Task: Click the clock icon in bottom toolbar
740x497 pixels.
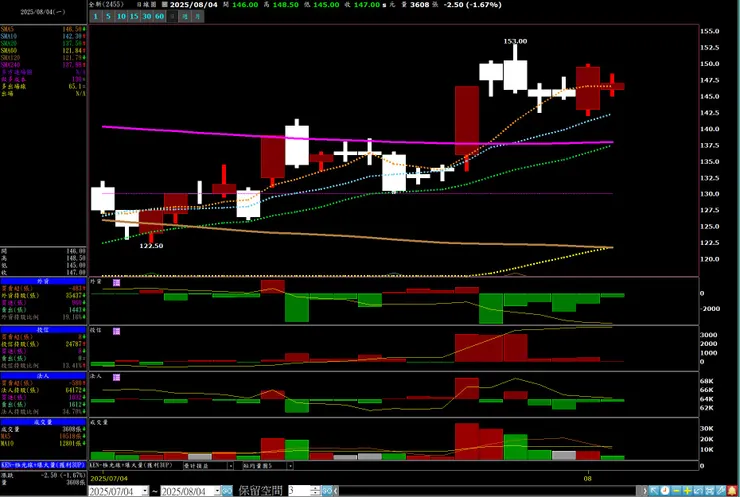Action: tap(665, 491)
